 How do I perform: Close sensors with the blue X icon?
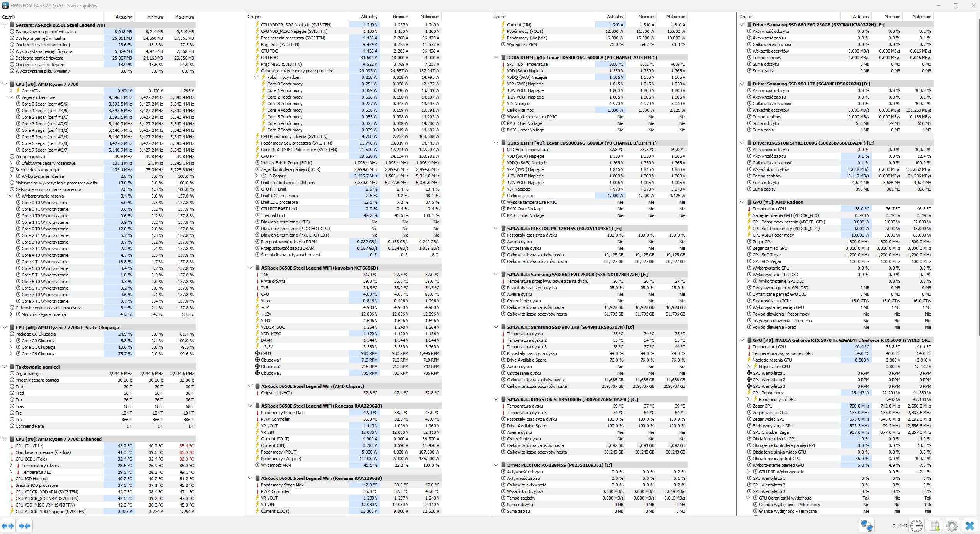pos(970,526)
